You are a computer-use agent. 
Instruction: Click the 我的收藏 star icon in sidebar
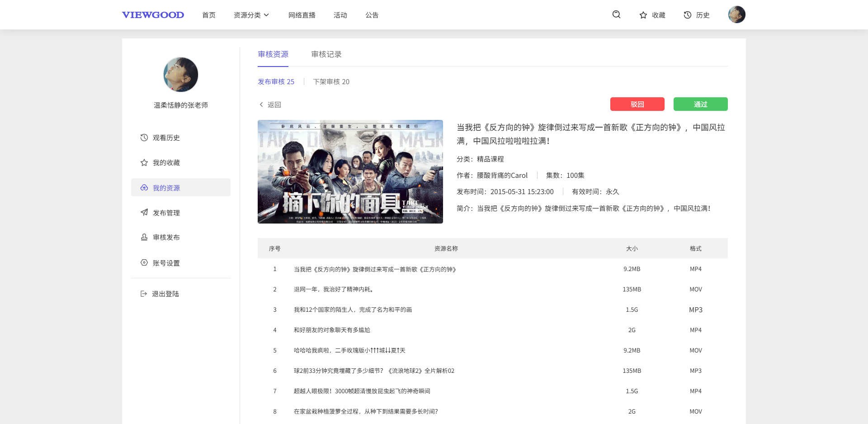[x=144, y=162]
